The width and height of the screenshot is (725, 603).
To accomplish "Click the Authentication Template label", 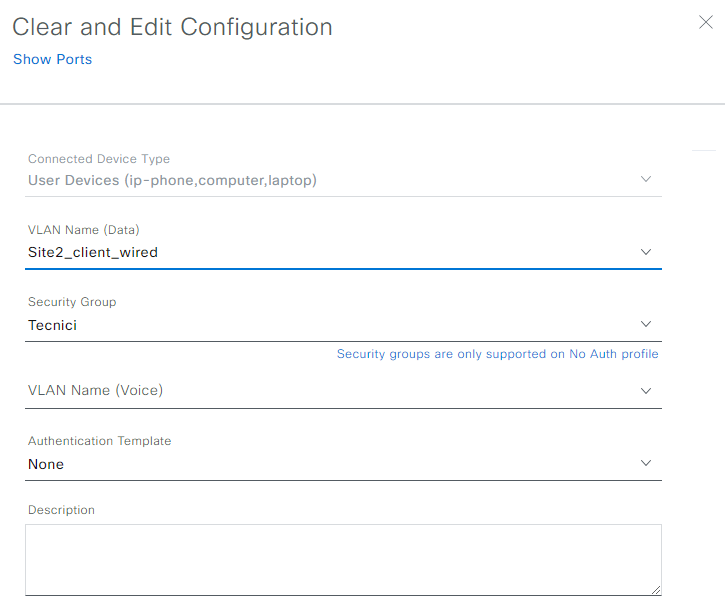I will click(x=99, y=441).
